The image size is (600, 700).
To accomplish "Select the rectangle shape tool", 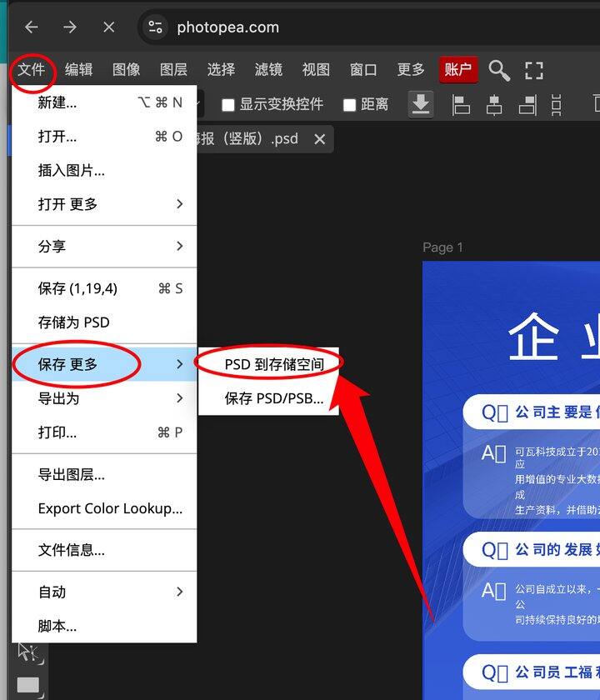I will (x=27, y=685).
